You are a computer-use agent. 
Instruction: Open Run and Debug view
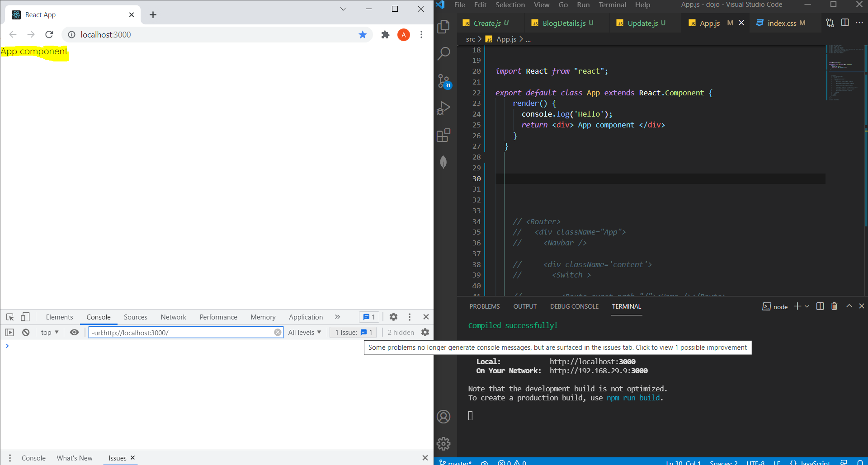[444, 108]
